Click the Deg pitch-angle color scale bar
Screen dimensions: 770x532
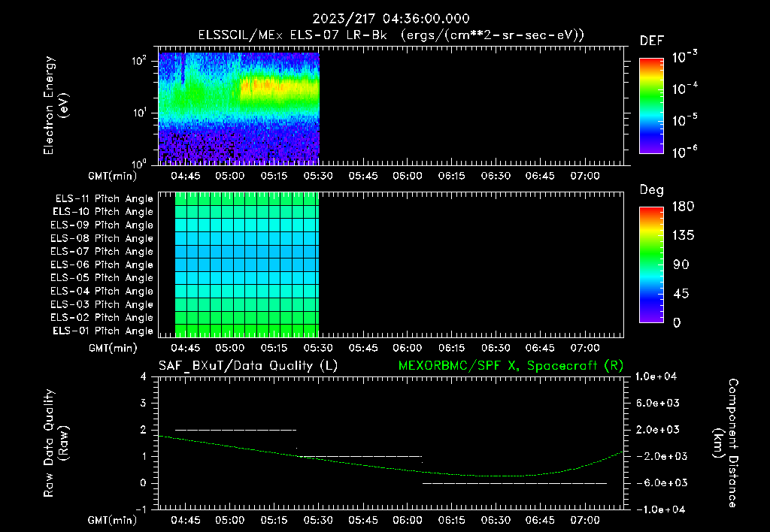point(651,265)
